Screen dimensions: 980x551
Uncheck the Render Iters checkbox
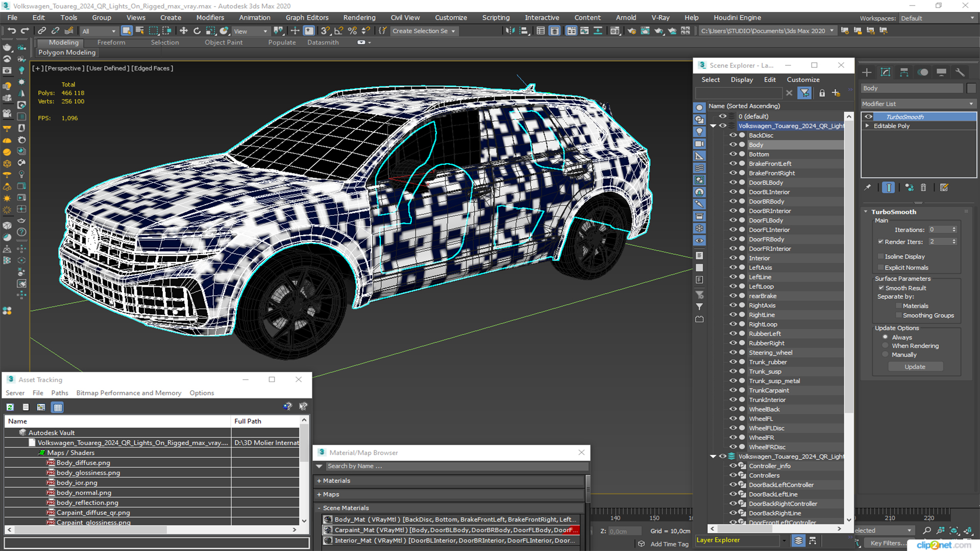(x=881, y=242)
